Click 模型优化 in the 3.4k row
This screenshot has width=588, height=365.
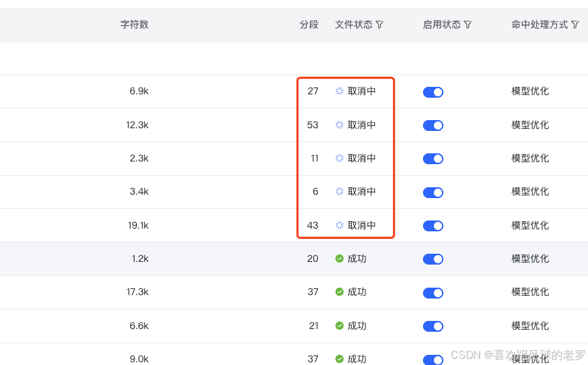click(x=530, y=191)
